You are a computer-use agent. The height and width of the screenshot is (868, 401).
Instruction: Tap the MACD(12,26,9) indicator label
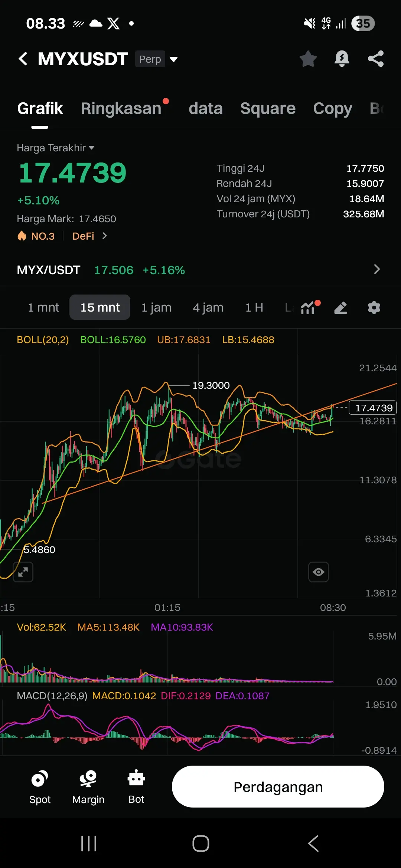point(52,696)
